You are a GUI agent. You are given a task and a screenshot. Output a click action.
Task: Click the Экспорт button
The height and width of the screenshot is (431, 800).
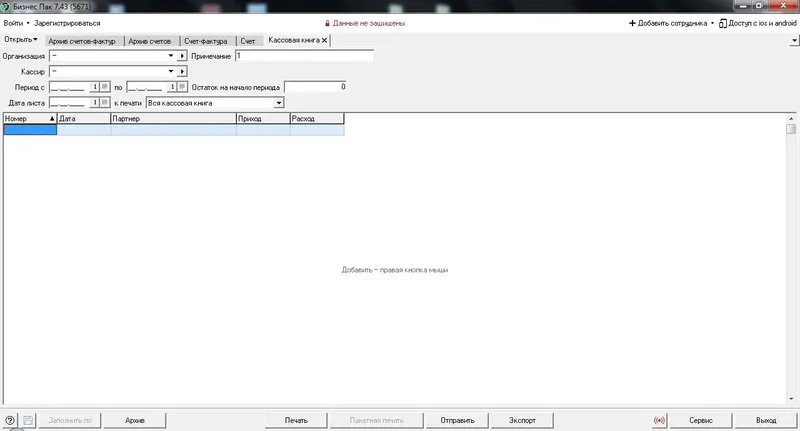[x=522, y=420]
